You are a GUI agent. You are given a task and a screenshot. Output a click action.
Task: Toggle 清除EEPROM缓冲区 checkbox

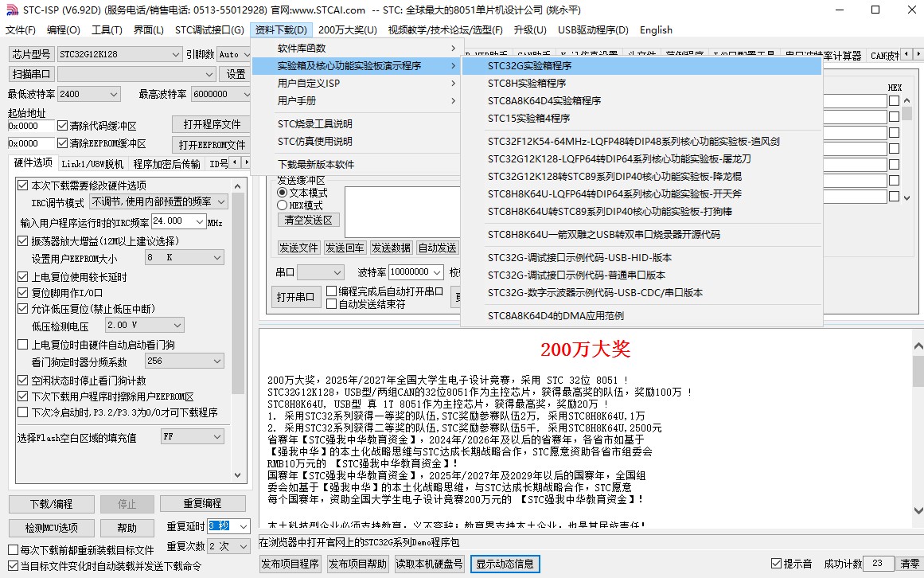coord(62,143)
